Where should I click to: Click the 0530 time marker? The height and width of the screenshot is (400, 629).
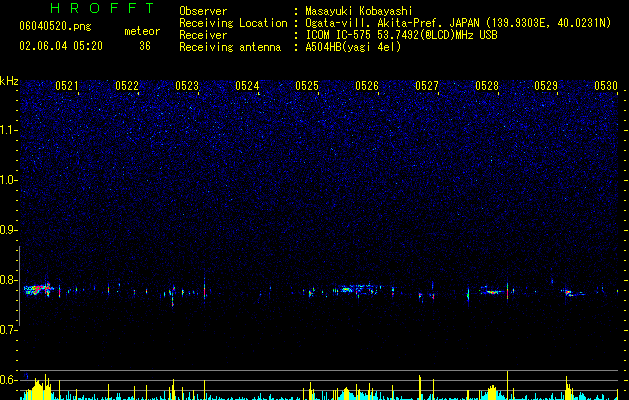[606, 86]
